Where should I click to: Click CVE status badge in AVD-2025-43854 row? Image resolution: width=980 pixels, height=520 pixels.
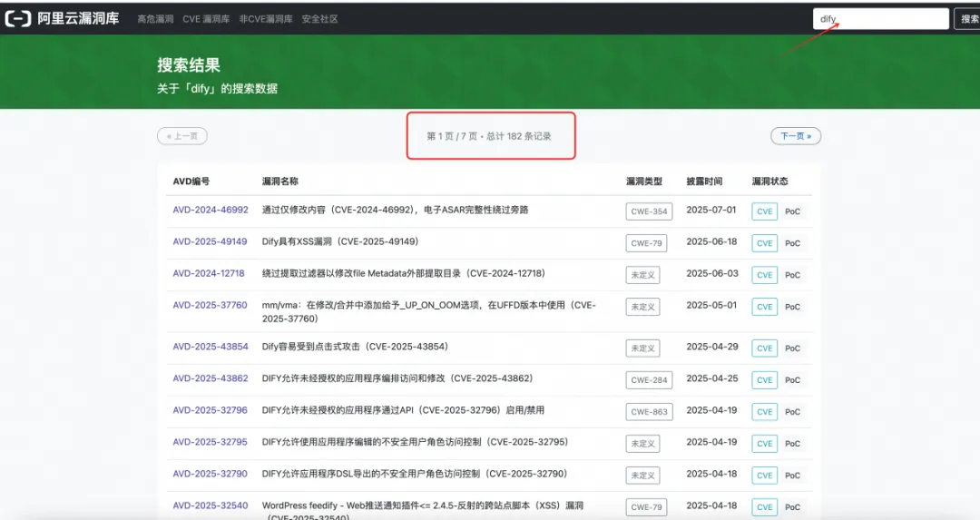coord(764,348)
